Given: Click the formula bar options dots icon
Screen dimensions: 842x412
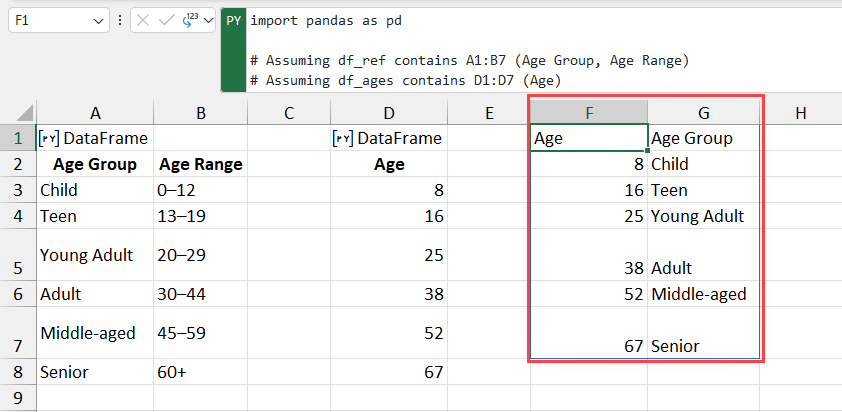Looking at the screenshot, I should [119, 21].
